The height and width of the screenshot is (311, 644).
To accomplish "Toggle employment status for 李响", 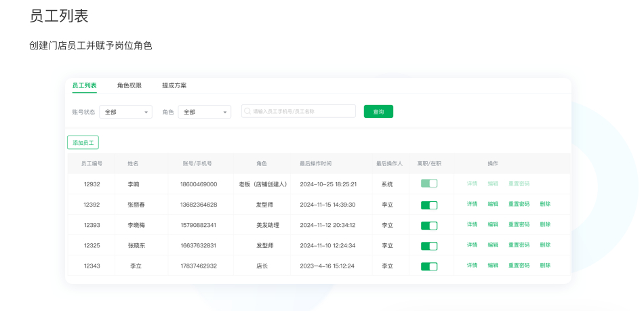I will [x=429, y=184].
